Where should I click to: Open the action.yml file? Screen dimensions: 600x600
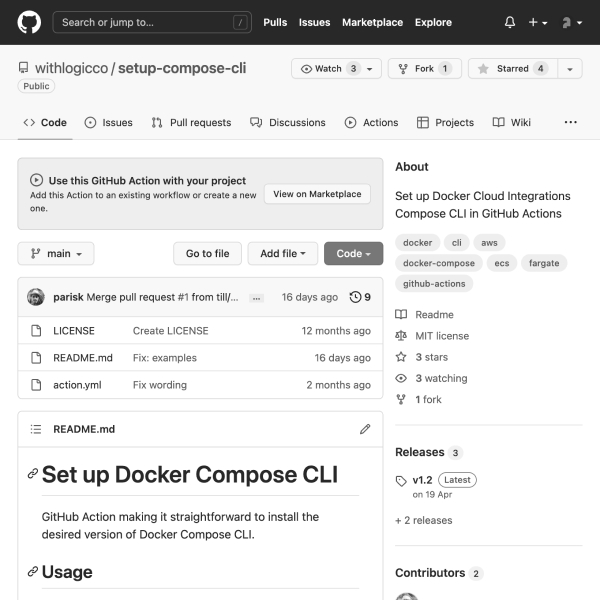click(77, 385)
